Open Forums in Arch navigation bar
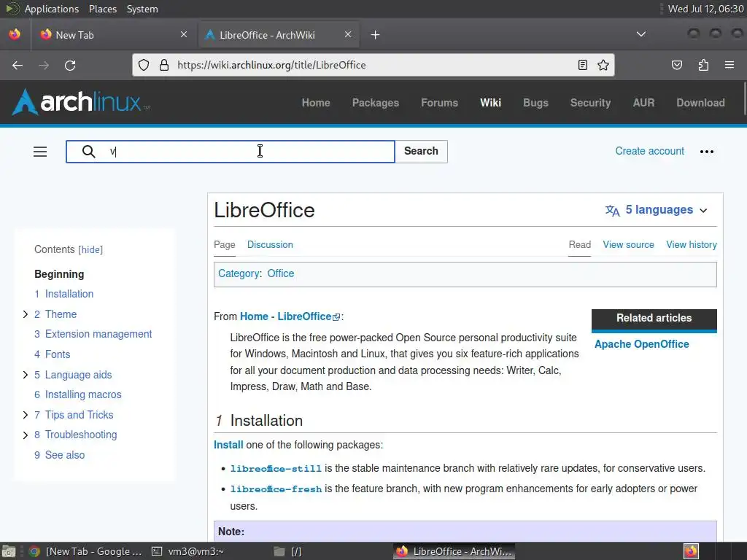This screenshot has height=560, width=747. click(439, 103)
